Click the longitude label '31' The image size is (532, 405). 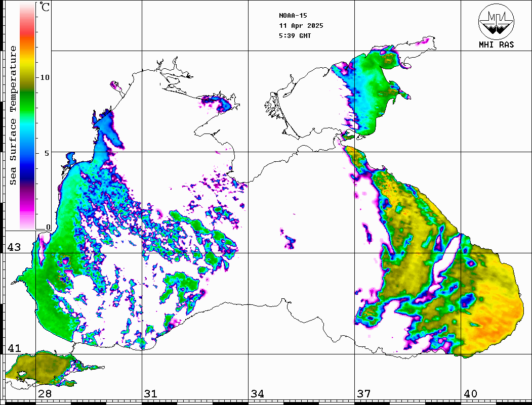click(151, 394)
